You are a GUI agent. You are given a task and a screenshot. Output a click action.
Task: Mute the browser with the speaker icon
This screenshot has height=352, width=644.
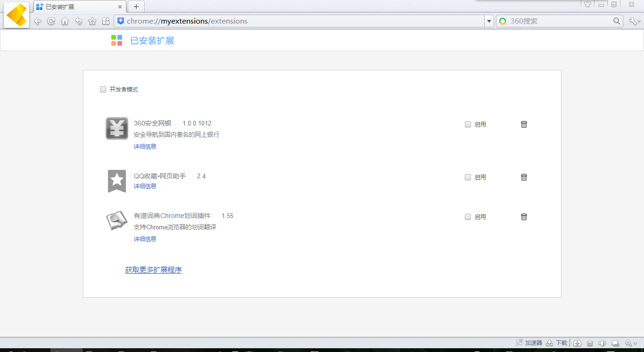602,343
